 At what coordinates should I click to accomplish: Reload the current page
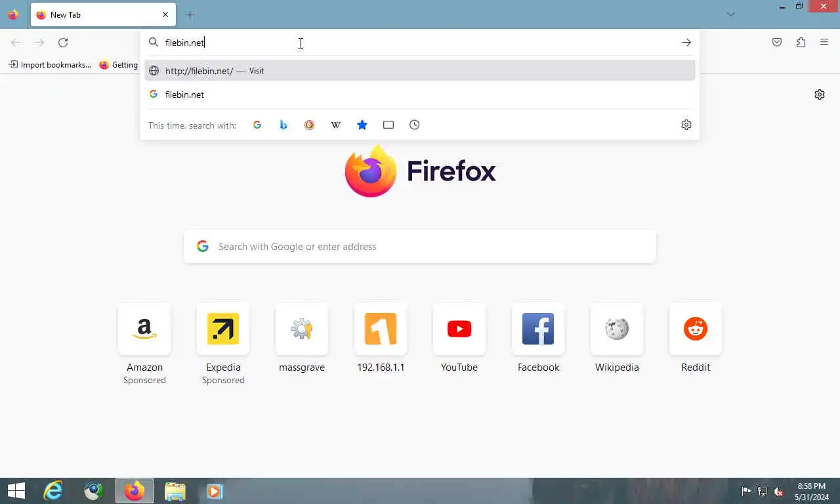[63, 43]
